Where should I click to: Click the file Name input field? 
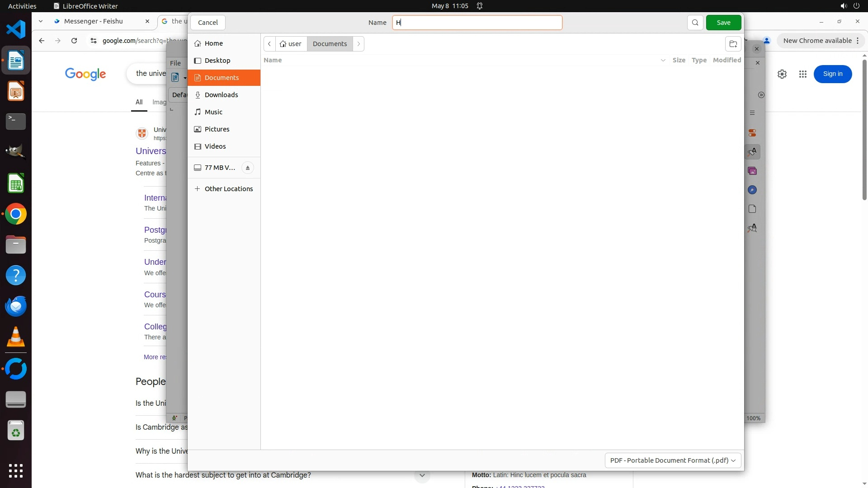[477, 23]
